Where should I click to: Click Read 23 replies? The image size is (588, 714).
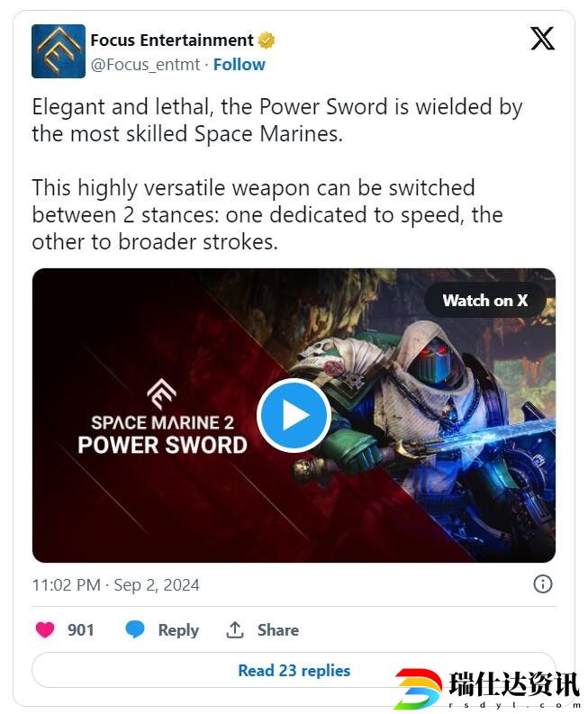click(294, 670)
